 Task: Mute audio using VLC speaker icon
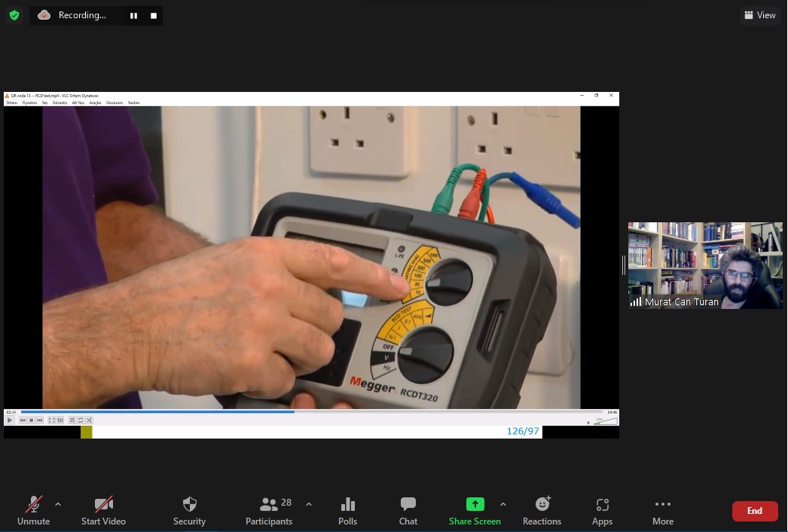(x=588, y=423)
